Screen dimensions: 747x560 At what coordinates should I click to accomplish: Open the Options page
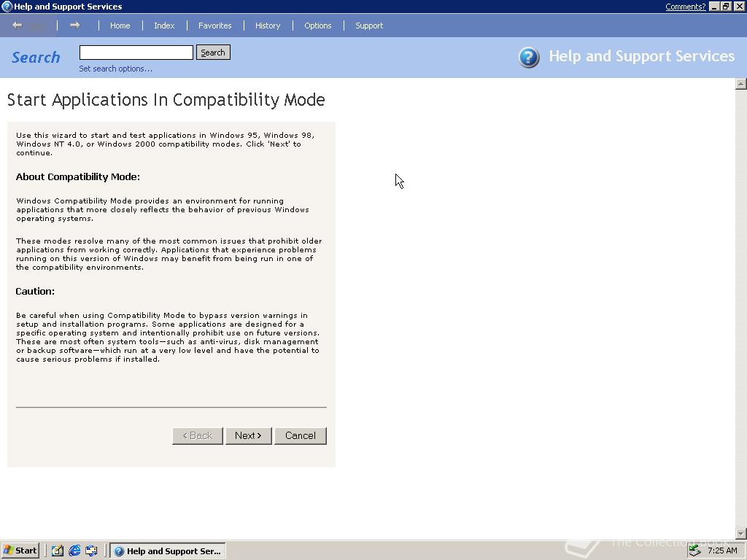coord(318,26)
